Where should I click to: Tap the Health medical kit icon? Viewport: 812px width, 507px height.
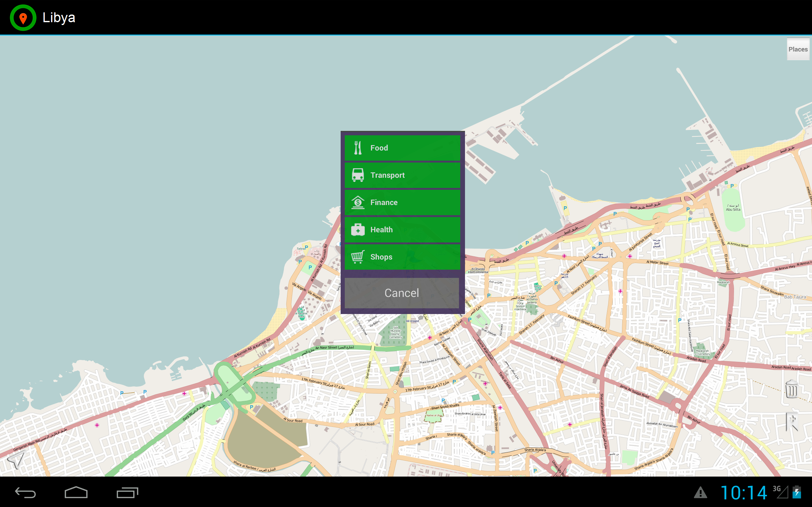[x=358, y=229]
